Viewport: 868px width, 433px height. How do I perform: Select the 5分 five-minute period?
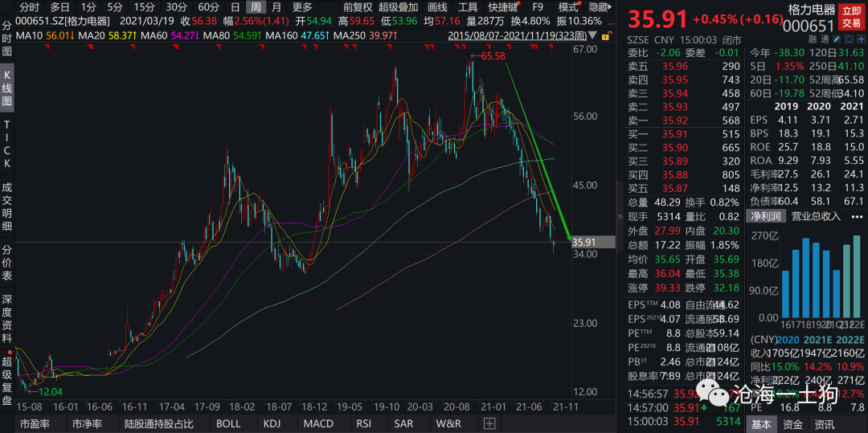tap(115, 7)
